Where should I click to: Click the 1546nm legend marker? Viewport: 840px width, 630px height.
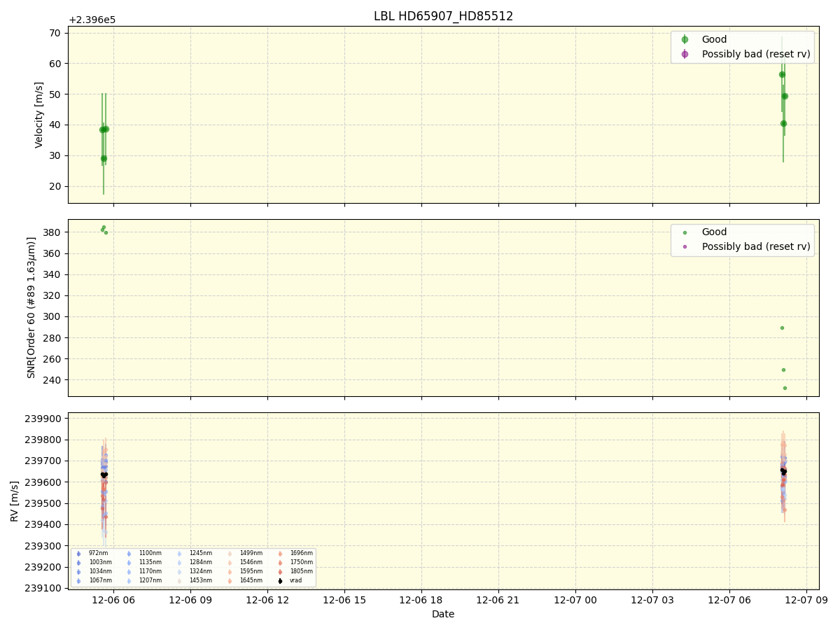230,563
